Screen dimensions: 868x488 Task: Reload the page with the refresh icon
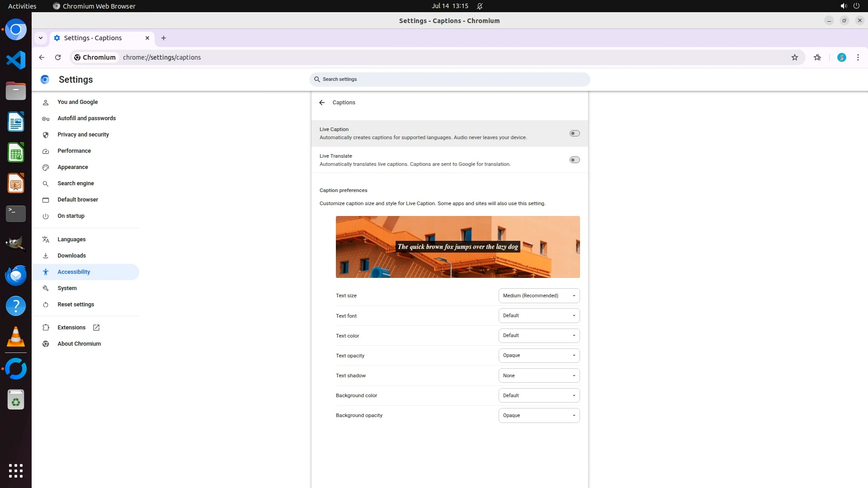point(58,57)
